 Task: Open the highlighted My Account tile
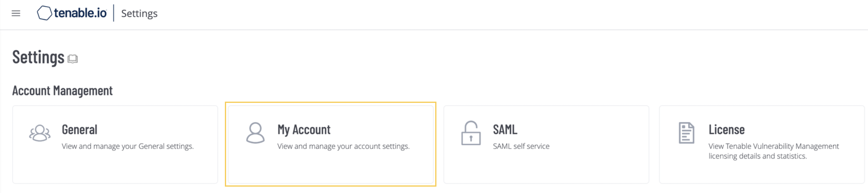pyautogui.click(x=331, y=144)
